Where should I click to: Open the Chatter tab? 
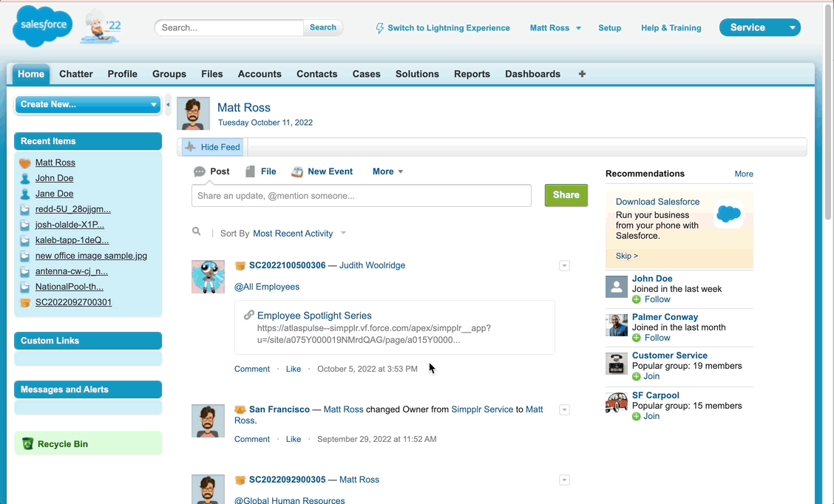(x=76, y=74)
